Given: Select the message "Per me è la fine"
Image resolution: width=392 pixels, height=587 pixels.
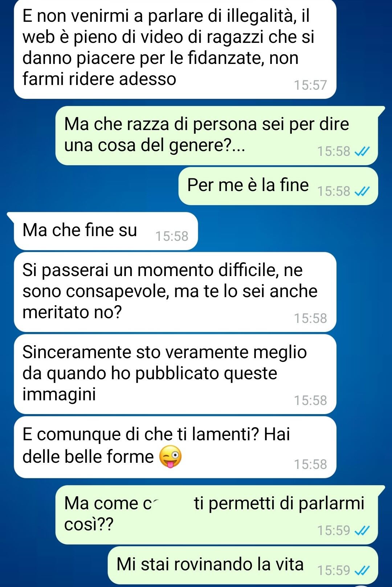Looking at the screenshot, I should click(x=278, y=186).
